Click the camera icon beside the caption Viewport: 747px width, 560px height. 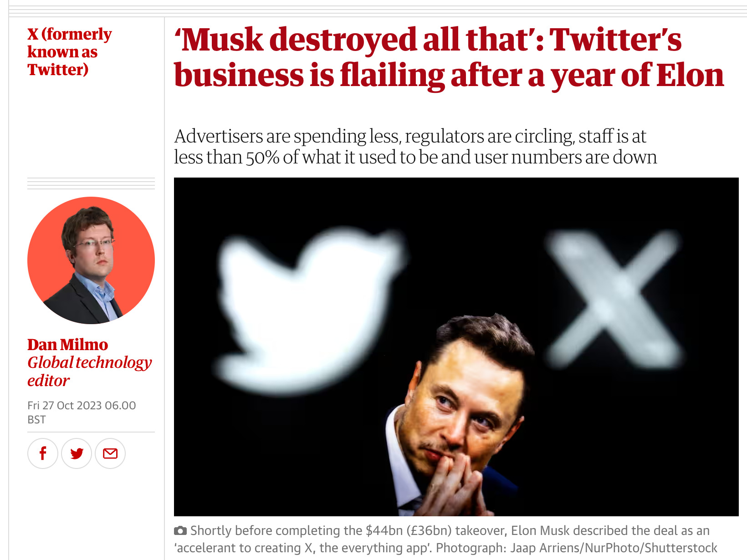click(180, 531)
